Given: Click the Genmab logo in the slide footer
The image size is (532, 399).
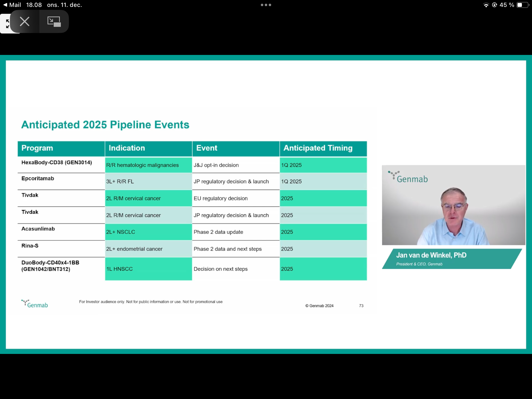Looking at the screenshot, I should point(35,304).
